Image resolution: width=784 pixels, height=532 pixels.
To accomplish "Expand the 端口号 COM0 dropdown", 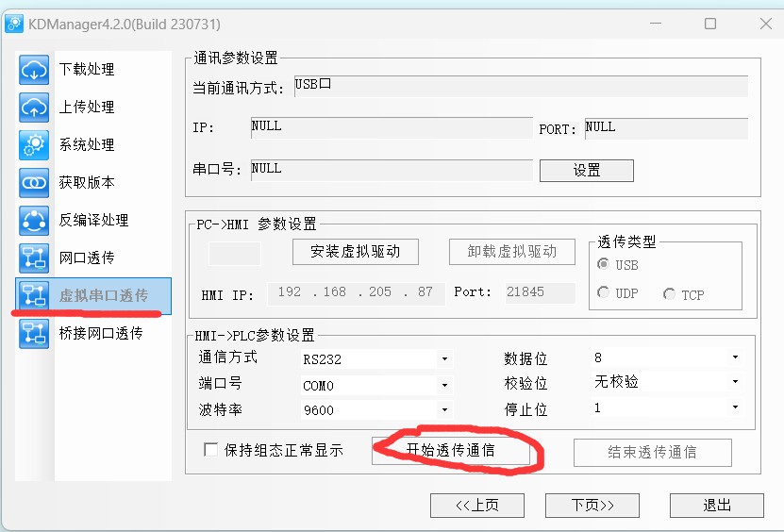I will [444, 386].
